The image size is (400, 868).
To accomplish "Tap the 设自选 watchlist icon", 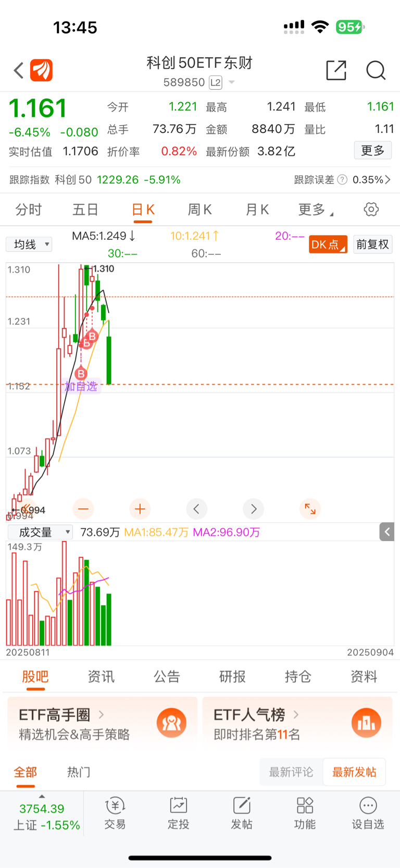I will (368, 813).
